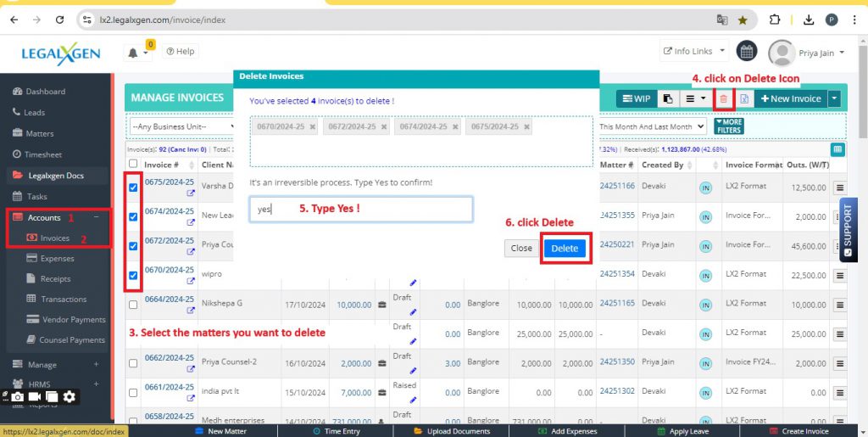The width and height of the screenshot is (868, 437).
Task: Toggle the select-all invoices header checkbox
Action: [x=133, y=165]
